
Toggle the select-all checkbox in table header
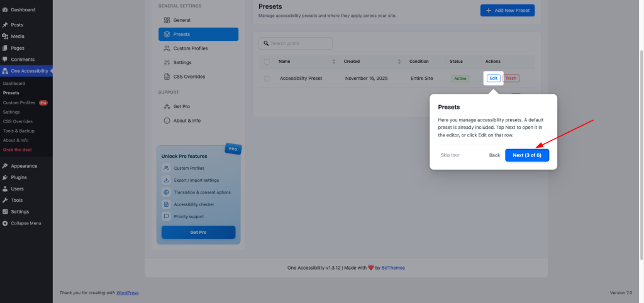click(x=267, y=62)
